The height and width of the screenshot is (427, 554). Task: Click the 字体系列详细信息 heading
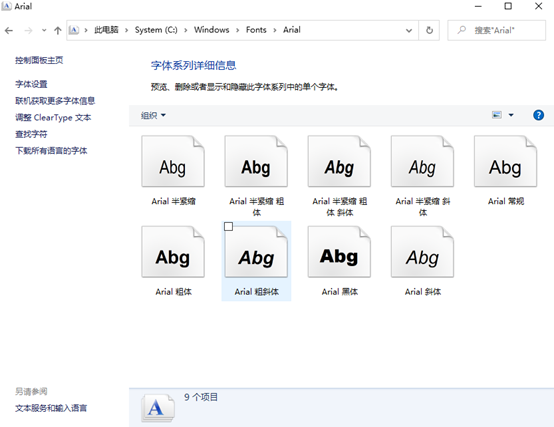coord(193,65)
